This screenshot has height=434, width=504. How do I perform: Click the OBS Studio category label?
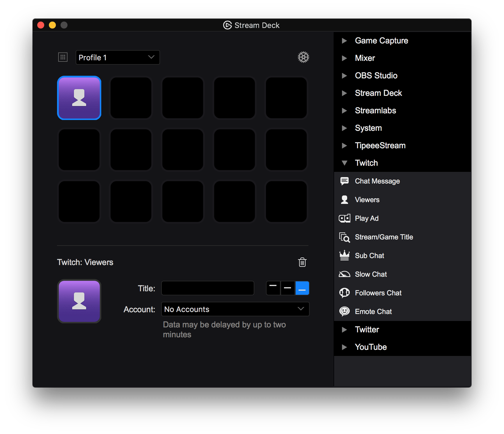click(376, 76)
